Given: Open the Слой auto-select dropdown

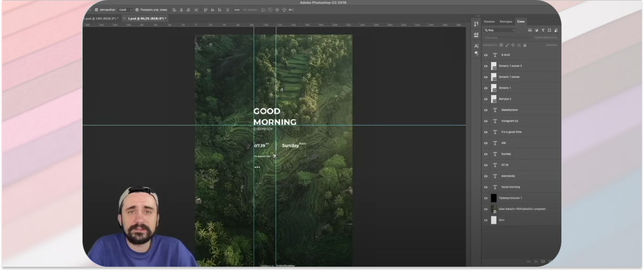Looking at the screenshot, I should pos(125,10).
